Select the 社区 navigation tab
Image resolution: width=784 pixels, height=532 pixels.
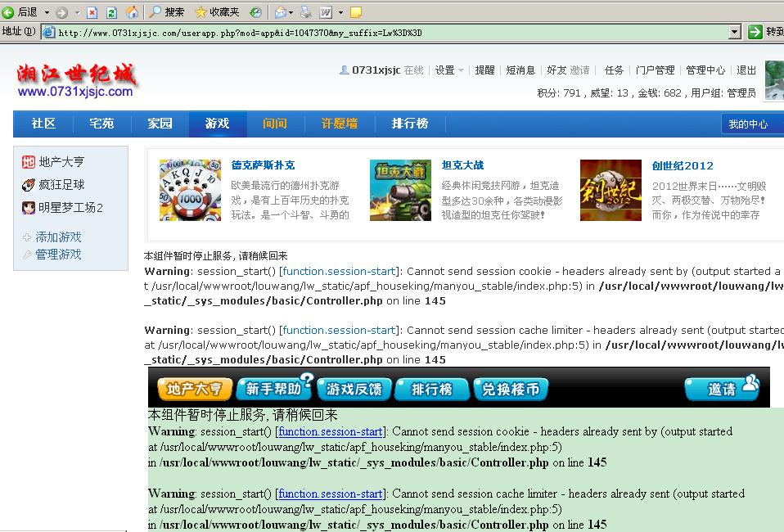pyautogui.click(x=43, y=124)
